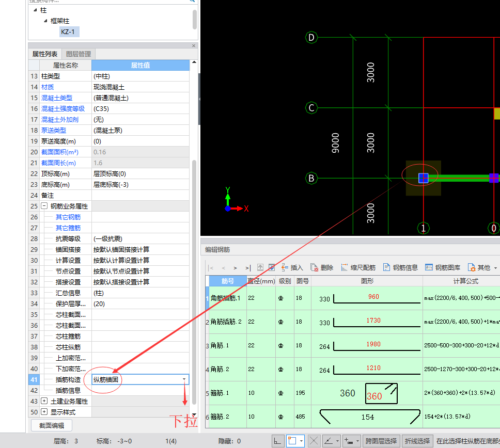Click 混凝土强度等级 property name
Image resolution: width=500 pixels, height=448 pixels.
pos(63,109)
